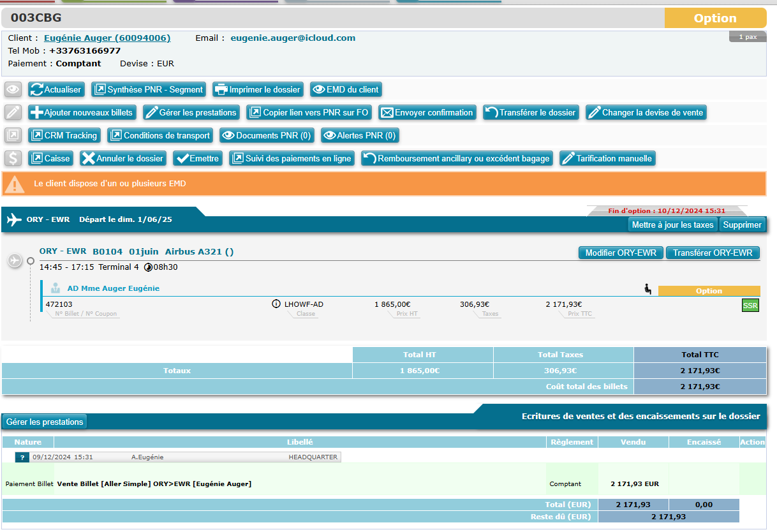Screen dimensions: 777x532
Task: Delete the segment with Supprimer
Action: 742,225
